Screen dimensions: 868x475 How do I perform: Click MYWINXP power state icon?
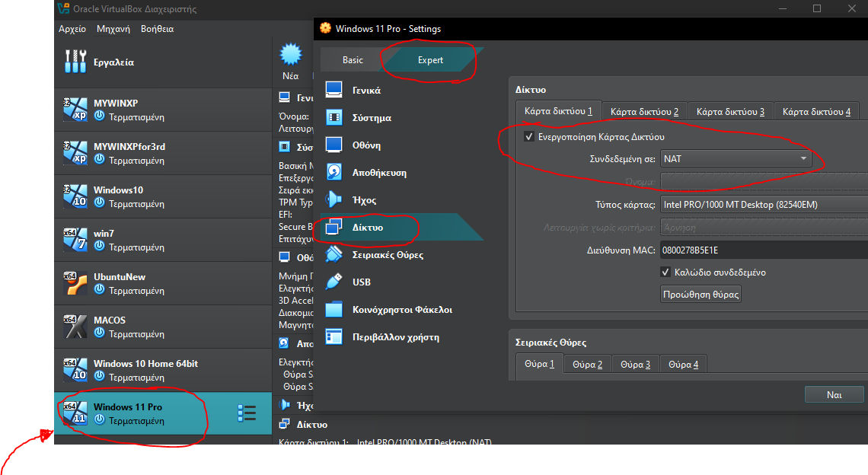(x=99, y=116)
